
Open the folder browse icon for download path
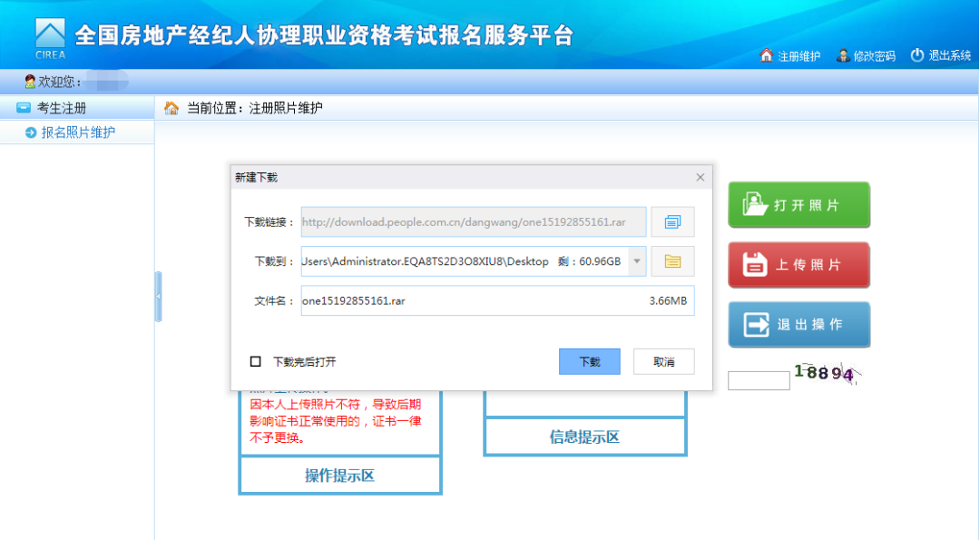click(x=672, y=261)
